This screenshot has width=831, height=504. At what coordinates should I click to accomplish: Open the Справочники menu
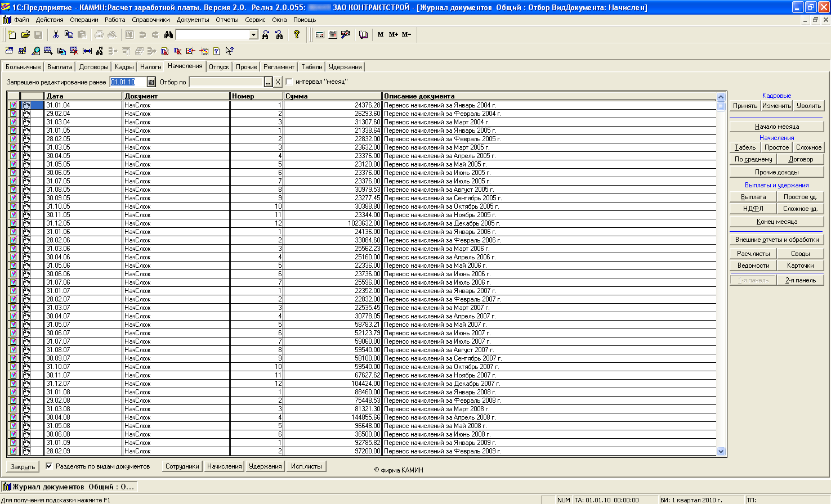(x=151, y=20)
